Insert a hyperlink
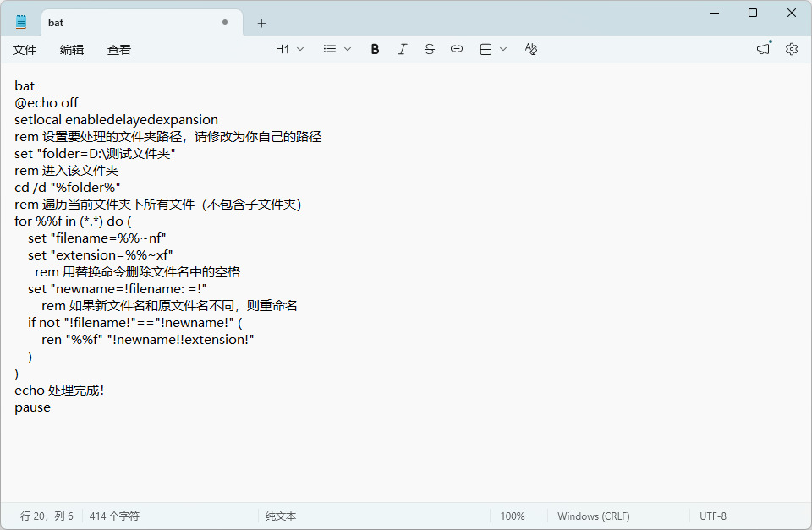The height and width of the screenshot is (530, 812). [456, 49]
